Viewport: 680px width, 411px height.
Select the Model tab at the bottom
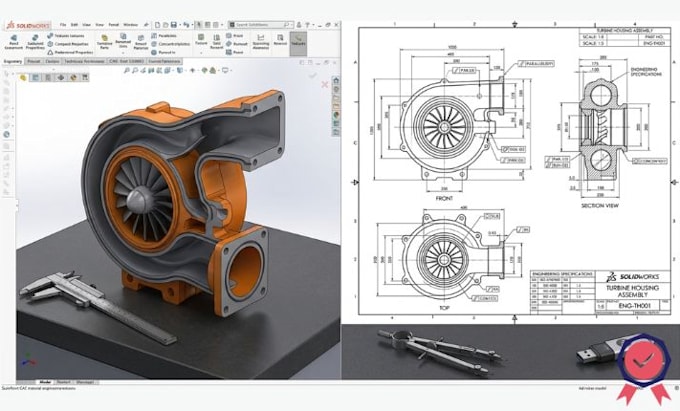[x=45, y=382]
